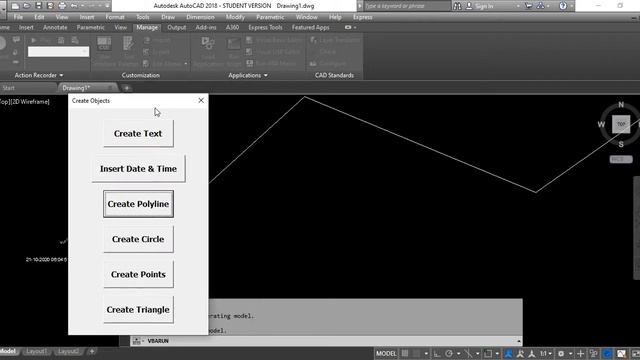640x360 pixels.
Task: Switch to the Output ribbon tab
Action: pyautogui.click(x=177, y=27)
